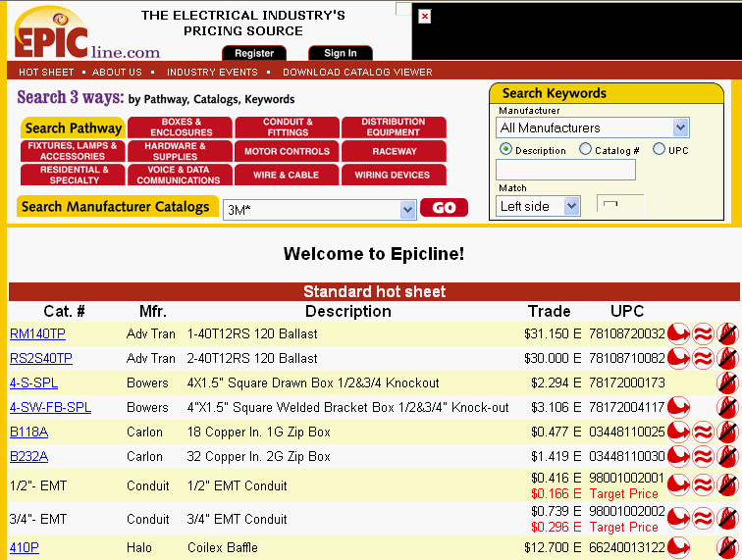
Task: Open catalog link 4-S-SPL
Action: [x=33, y=383]
